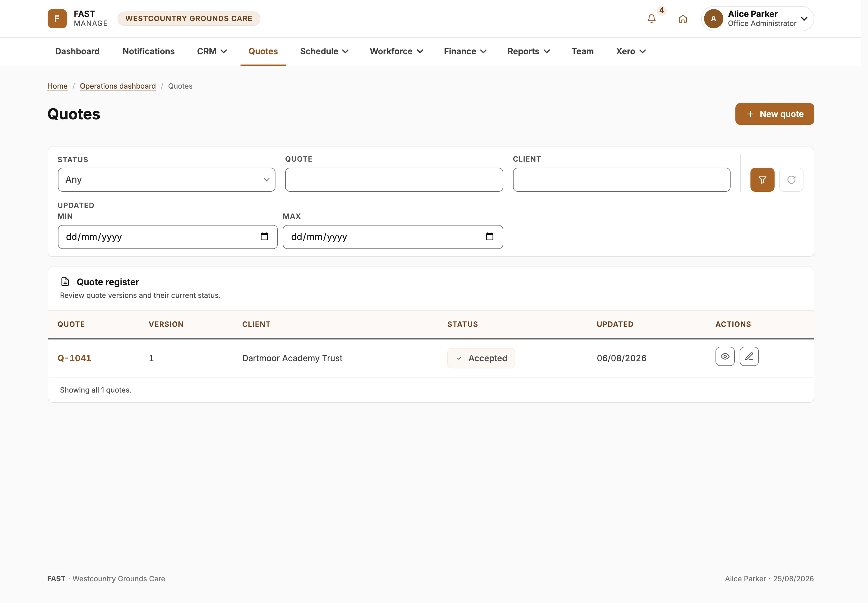
Task: Click the Status column header
Action: [462, 324]
